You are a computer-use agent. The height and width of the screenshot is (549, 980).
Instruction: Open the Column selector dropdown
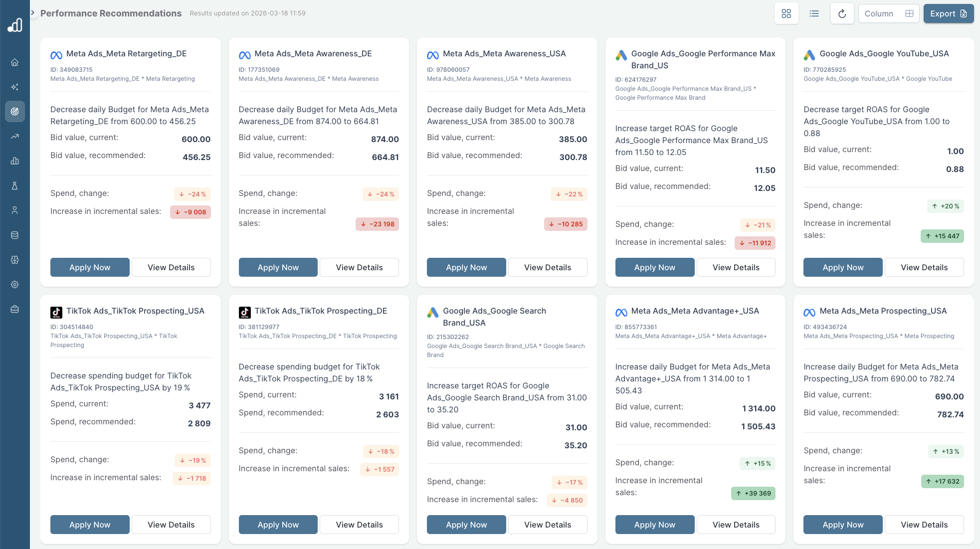click(888, 13)
